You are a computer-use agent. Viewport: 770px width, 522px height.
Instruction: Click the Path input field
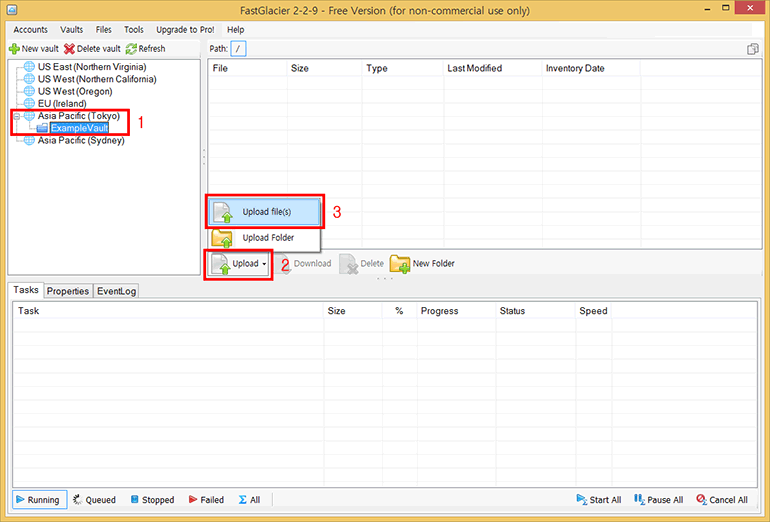tap(238, 49)
